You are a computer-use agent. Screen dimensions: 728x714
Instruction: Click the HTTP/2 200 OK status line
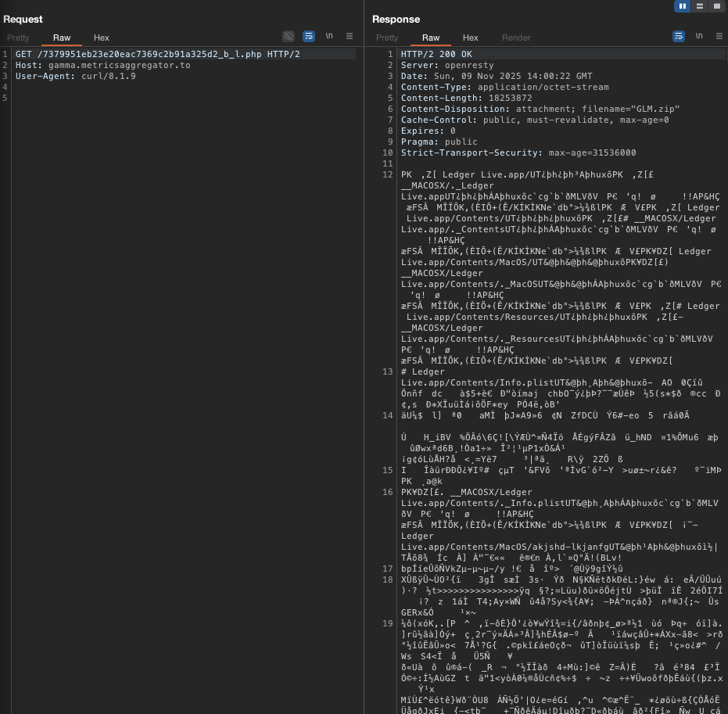point(436,54)
